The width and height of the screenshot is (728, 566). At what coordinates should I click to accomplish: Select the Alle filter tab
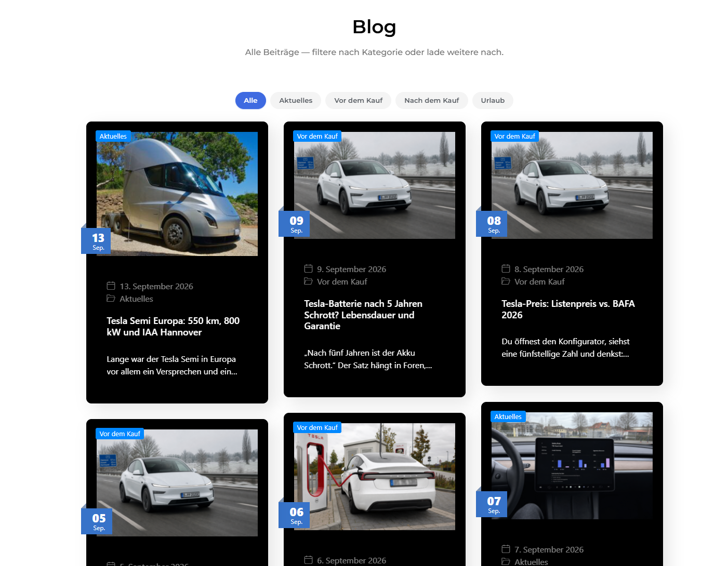point(250,101)
